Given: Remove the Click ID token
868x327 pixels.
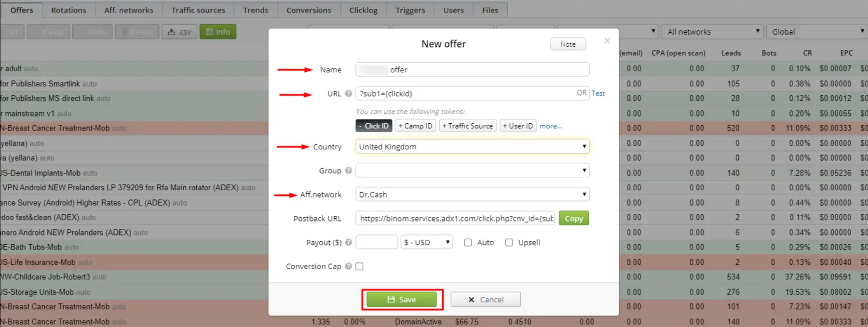Looking at the screenshot, I should pos(374,126).
